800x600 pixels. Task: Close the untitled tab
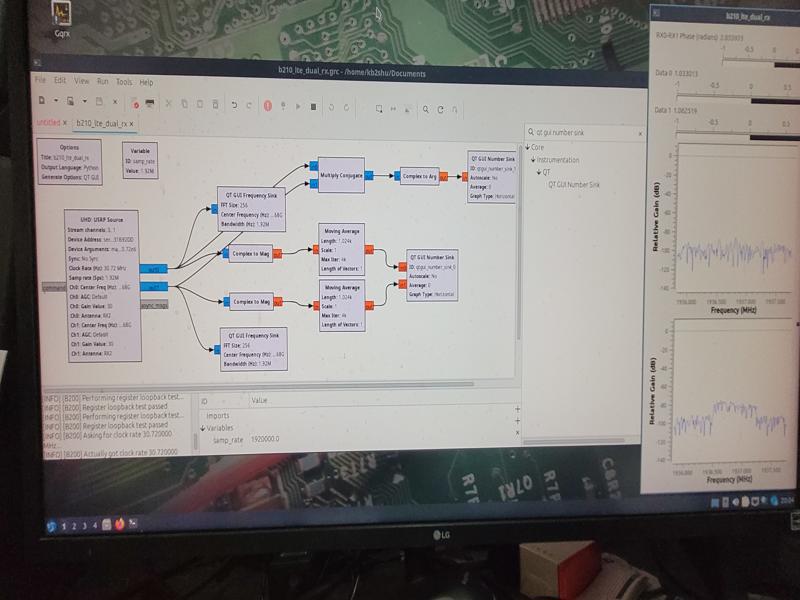[65, 123]
